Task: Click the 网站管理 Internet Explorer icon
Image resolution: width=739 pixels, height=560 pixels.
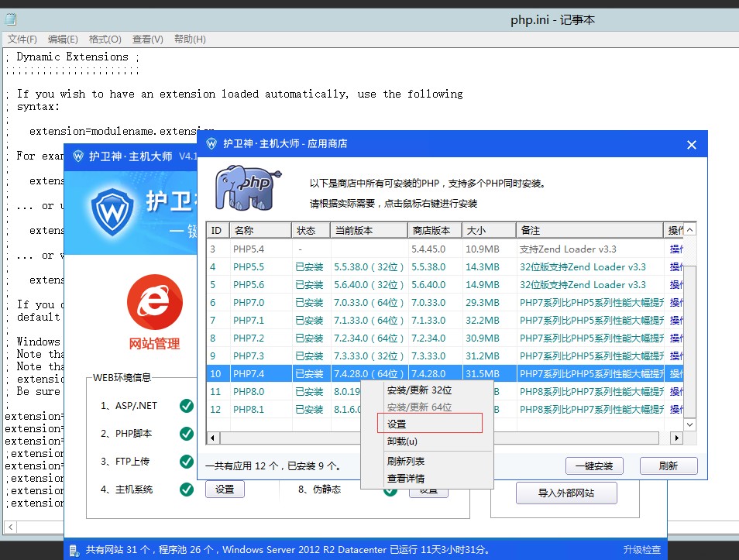Action: pos(154,302)
